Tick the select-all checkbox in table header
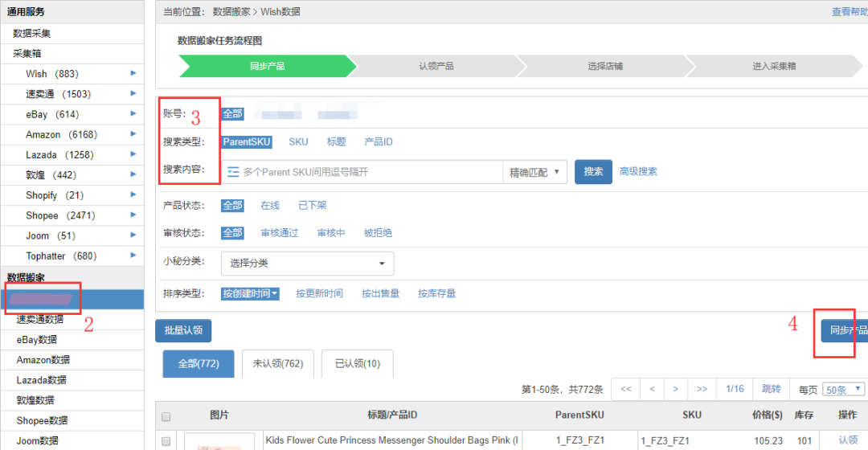 166,416
